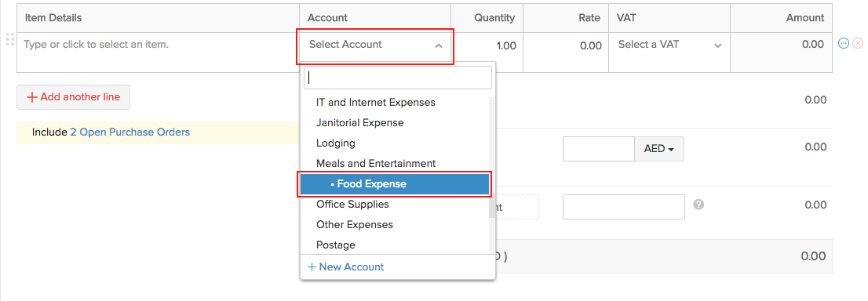The height and width of the screenshot is (301, 868).
Task: Click the help question mark icon
Action: (698, 205)
